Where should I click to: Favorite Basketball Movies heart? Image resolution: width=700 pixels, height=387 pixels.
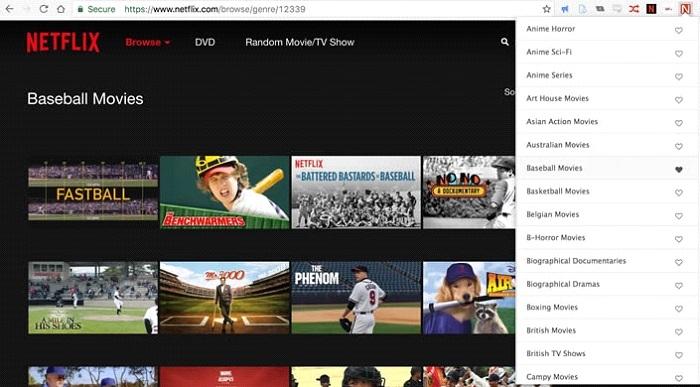pos(679,193)
